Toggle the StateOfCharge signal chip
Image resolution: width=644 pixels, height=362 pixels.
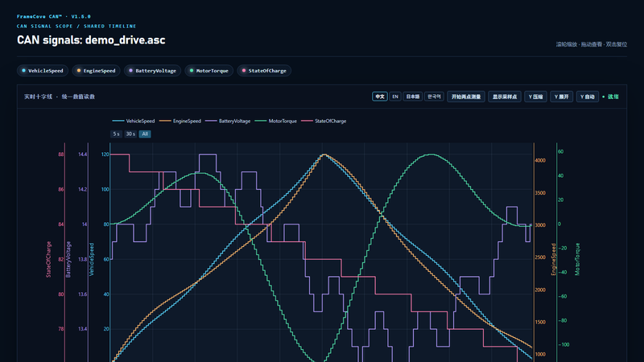(264, 71)
